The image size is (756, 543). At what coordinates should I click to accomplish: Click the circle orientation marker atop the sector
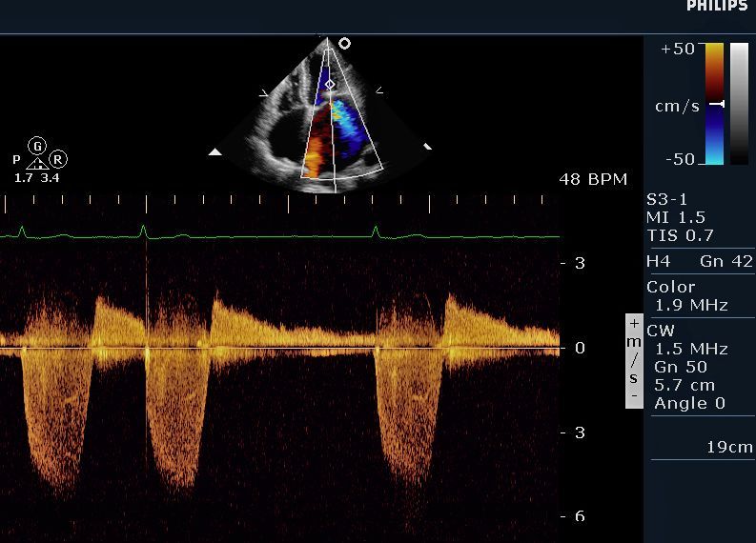tap(345, 43)
